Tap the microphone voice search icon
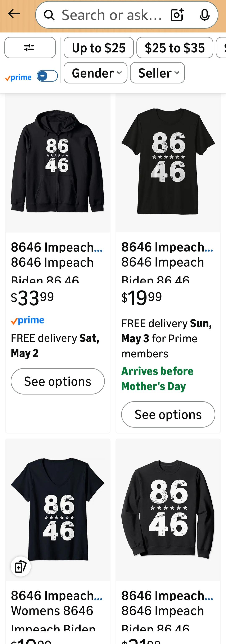 click(204, 15)
